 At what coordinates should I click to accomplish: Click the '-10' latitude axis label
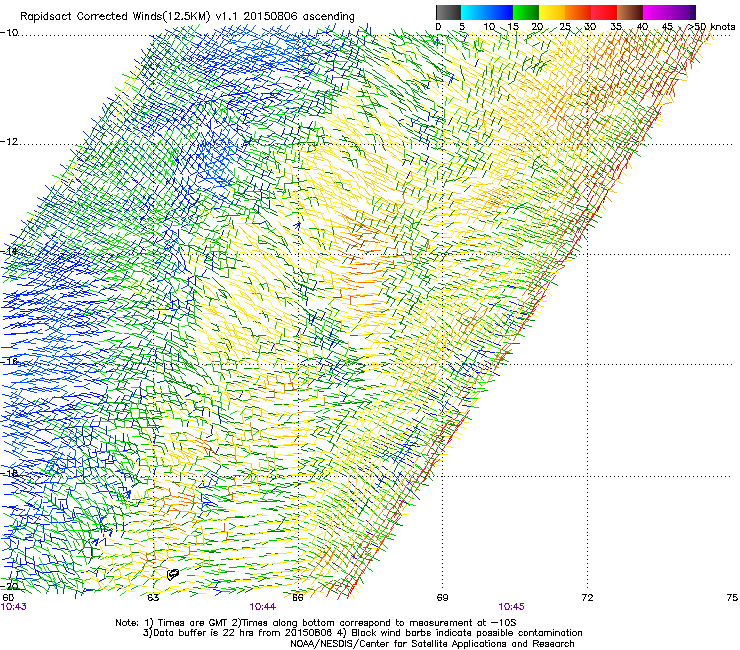(x=9, y=32)
